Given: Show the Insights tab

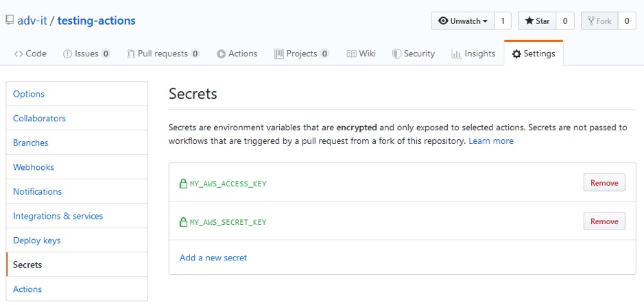Looking at the screenshot, I should tap(473, 53).
